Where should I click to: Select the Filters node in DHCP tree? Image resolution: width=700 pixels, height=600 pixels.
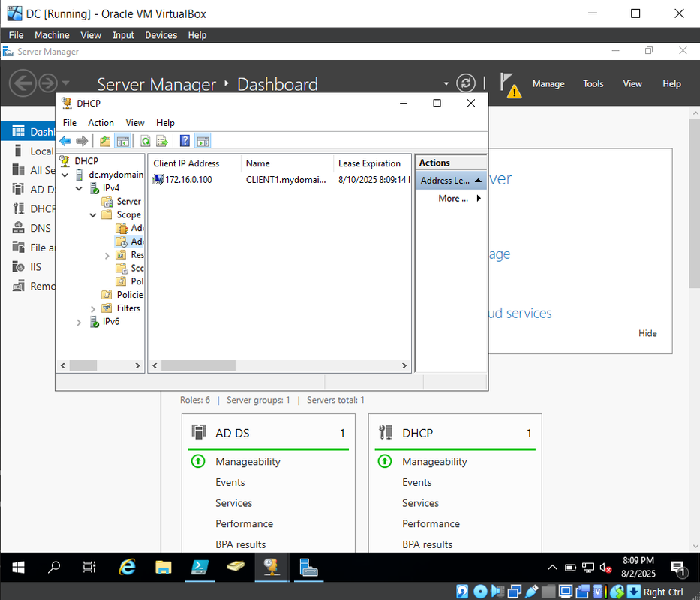point(121,308)
